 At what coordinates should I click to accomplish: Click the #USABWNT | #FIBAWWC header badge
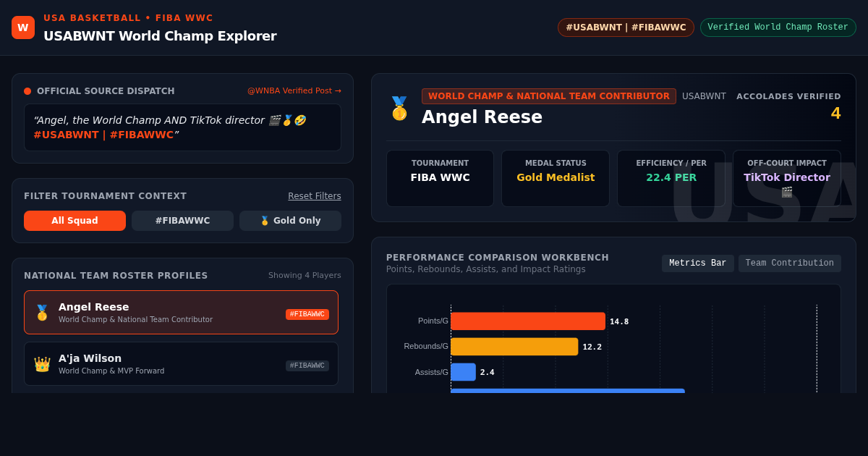626,28
